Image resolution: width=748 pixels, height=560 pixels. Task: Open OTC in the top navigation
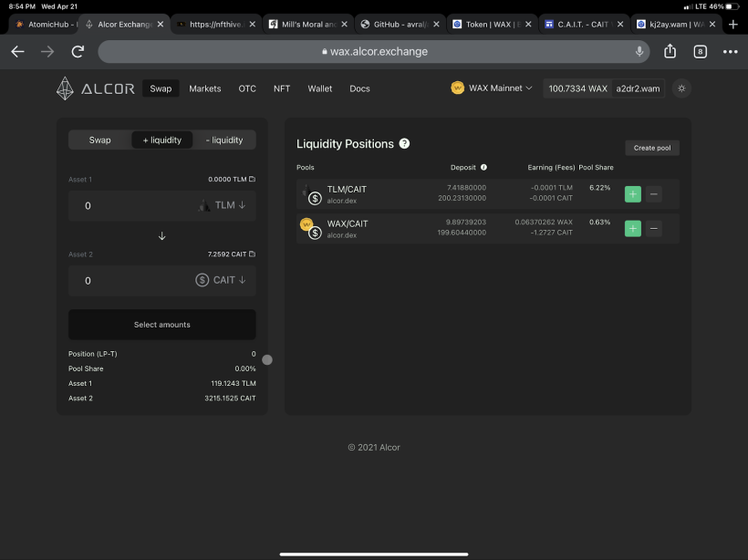point(247,88)
